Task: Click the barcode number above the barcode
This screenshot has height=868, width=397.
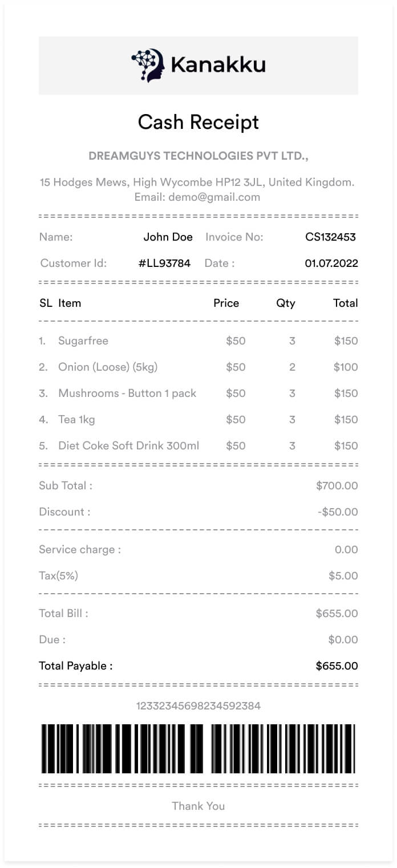Action: click(x=198, y=706)
